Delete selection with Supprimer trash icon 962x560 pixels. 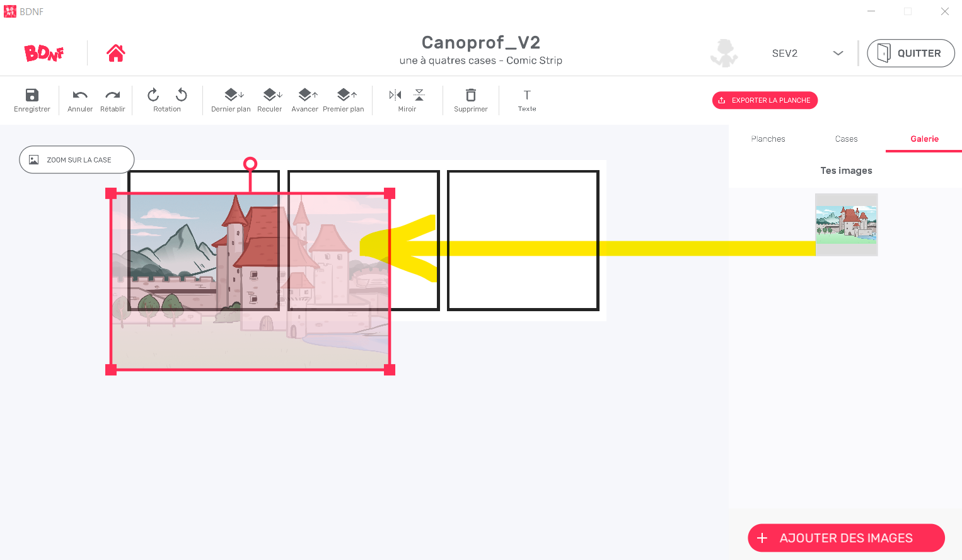471,95
